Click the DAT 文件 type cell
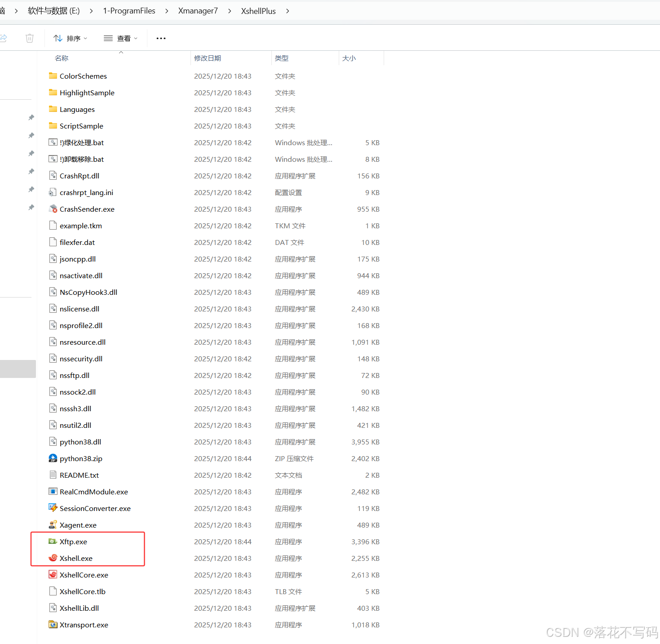660x644 pixels. 290,242
